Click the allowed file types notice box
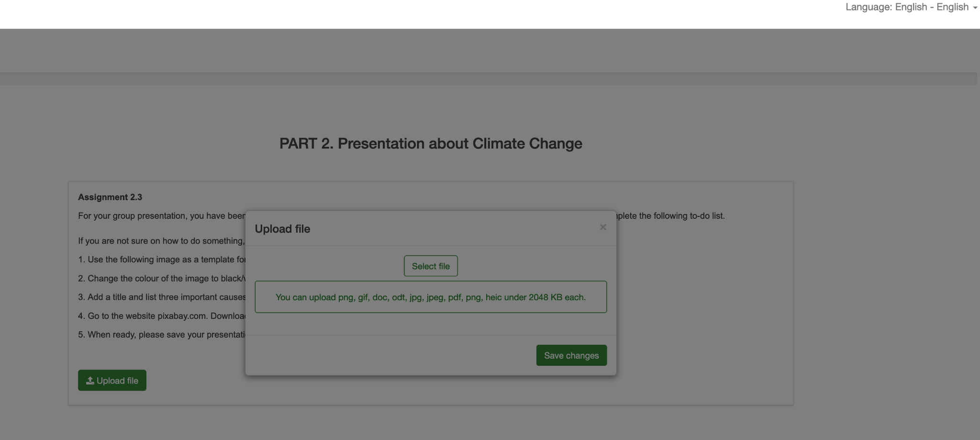 pyautogui.click(x=431, y=297)
